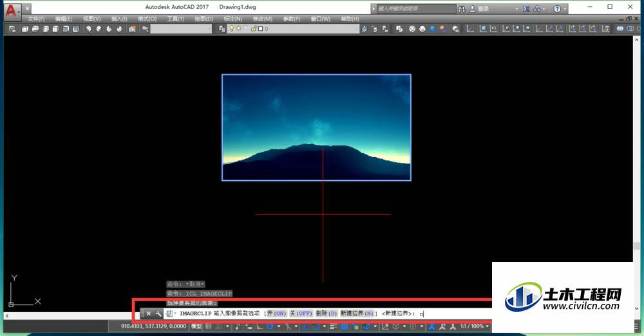
Task: Choose the 开(ON) command option
Action: (x=276, y=313)
